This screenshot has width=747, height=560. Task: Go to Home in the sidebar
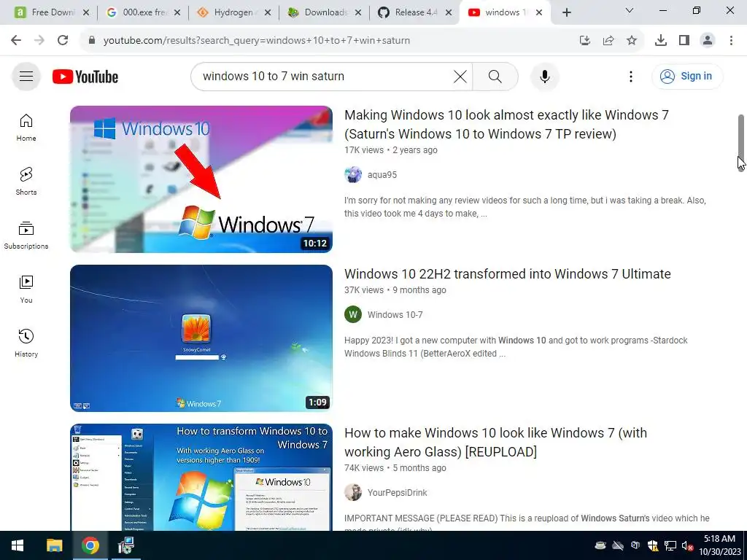26,128
